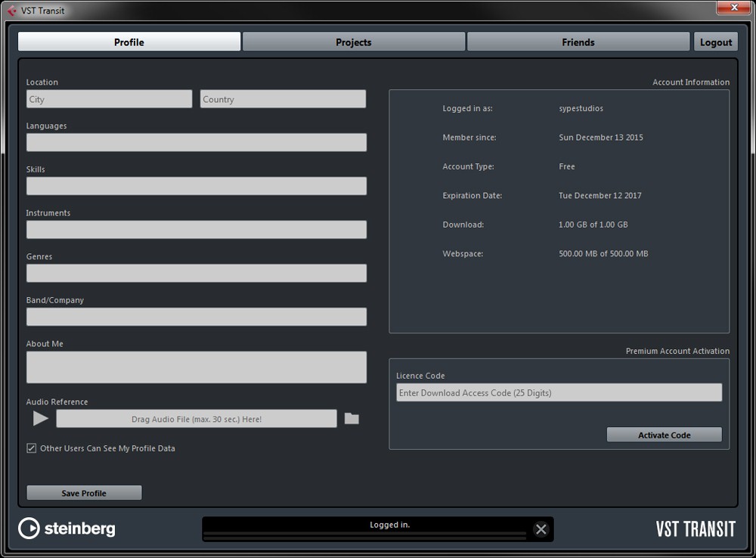Click into the Band/Company field
This screenshot has width=756, height=558.
click(x=197, y=316)
